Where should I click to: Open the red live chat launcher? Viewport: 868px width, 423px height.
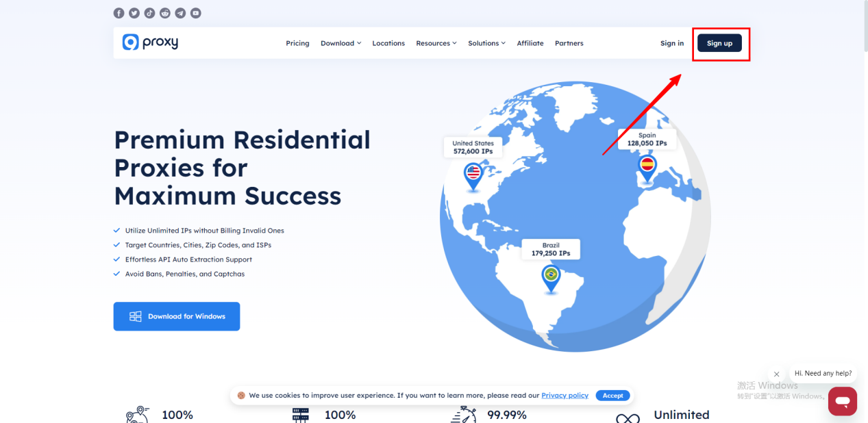tap(843, 401)
